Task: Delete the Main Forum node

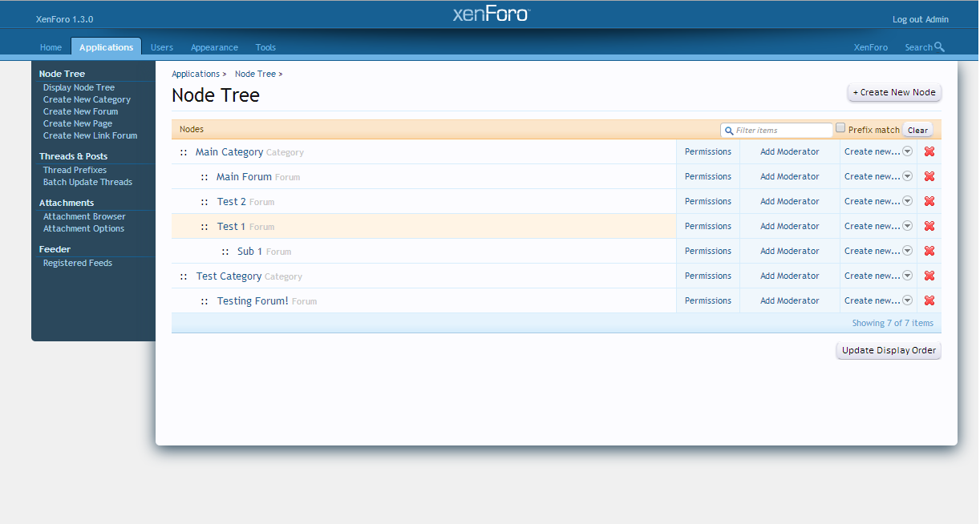Action: (929, 176)
